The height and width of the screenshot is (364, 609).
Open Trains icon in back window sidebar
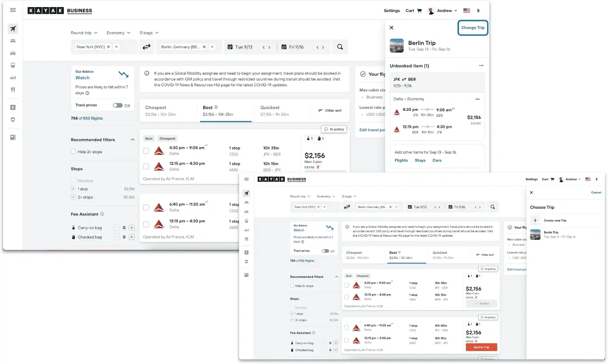point(13,65)
